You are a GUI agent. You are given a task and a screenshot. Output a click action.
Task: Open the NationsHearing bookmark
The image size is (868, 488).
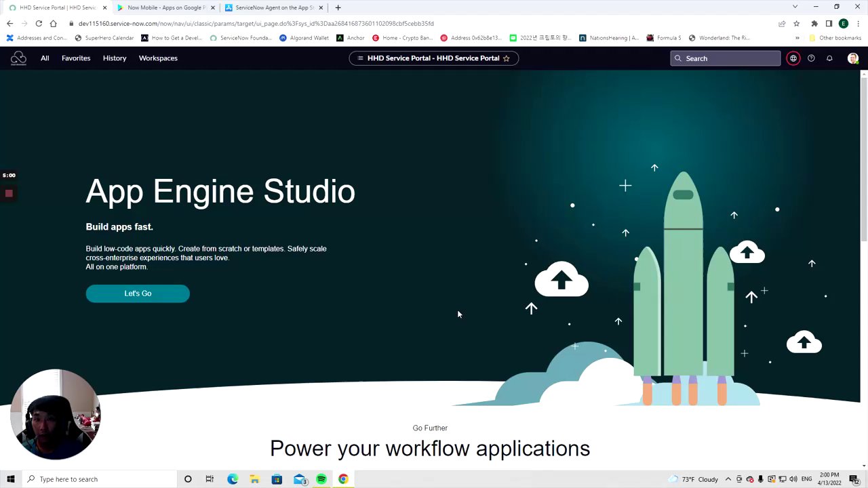tap(609, 38)
